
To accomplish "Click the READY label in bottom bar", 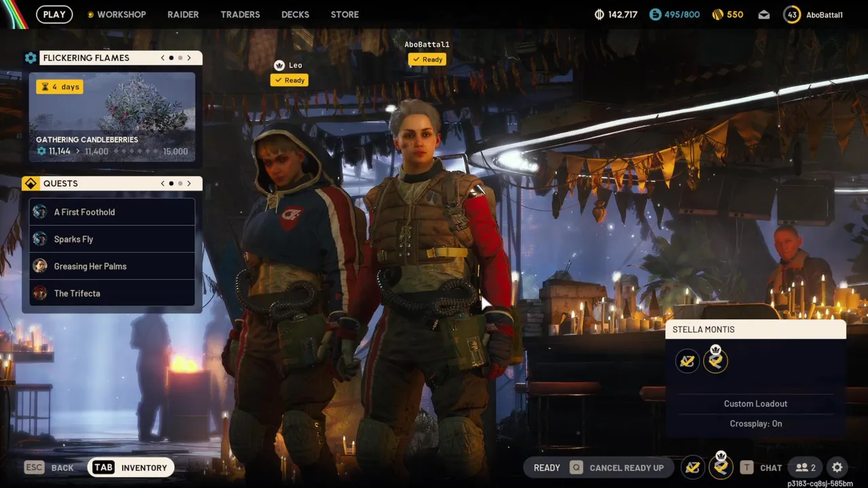I will coord(547,468).
